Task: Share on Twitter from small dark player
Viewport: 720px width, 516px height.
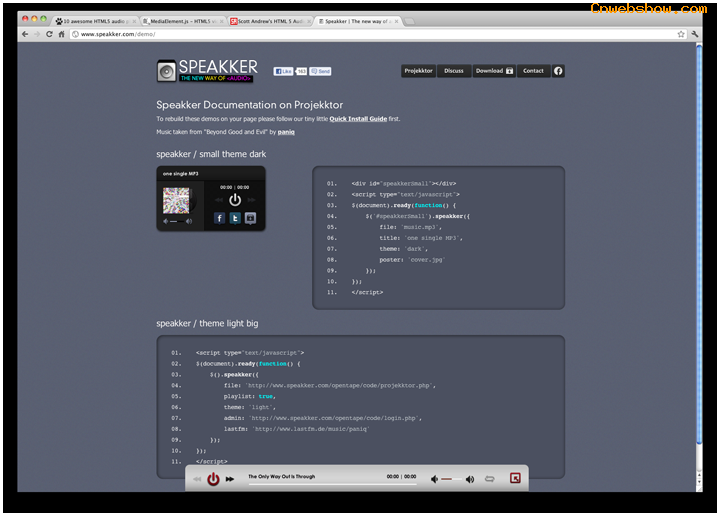Action: click(x=235, y=218)
